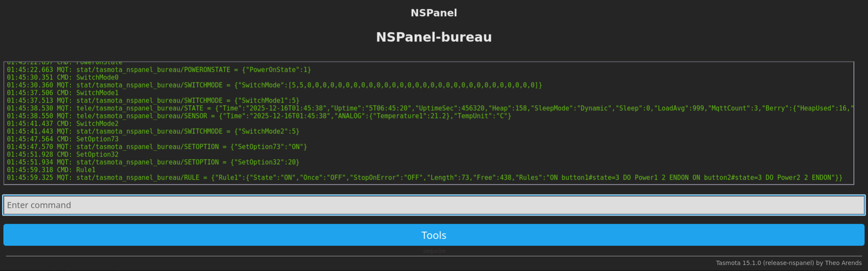Click the SwitchMode2 value 5 result line
868x271 pixels.
point(153,131)
